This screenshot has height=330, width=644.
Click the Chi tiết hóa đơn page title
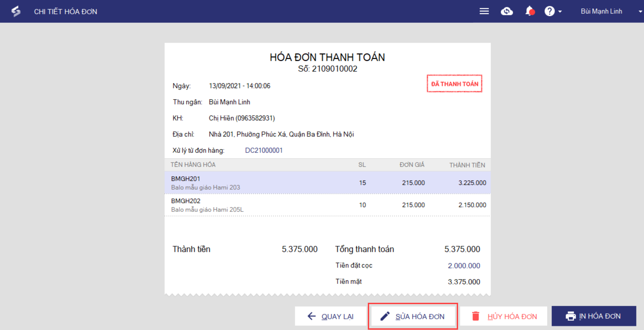[x=65, y=12]
